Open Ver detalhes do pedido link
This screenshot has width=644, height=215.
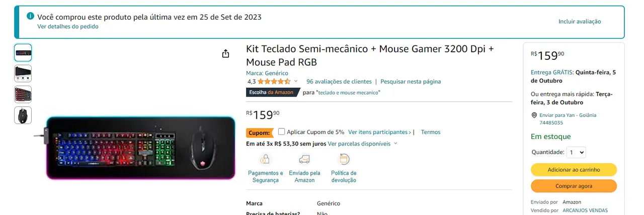[x=68, y=27]
